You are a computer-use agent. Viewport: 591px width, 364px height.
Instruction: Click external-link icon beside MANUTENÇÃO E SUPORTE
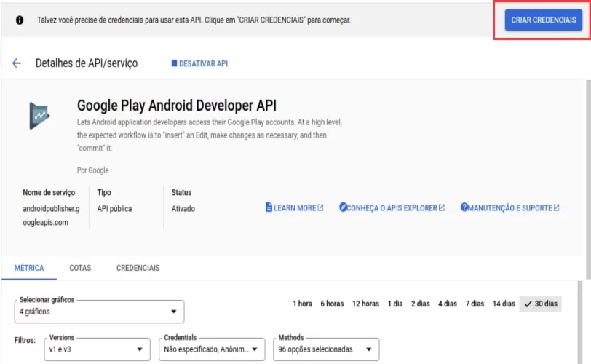click(x=556, y=207)
